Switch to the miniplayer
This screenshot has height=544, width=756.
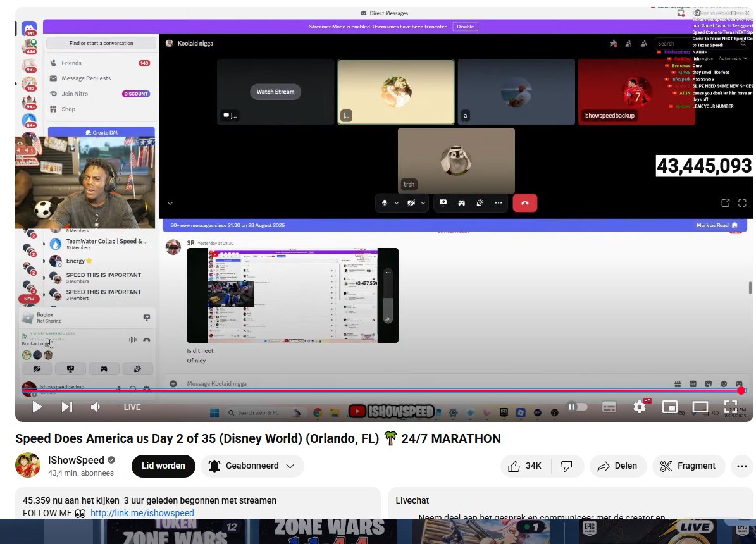(x=670, y=407)
